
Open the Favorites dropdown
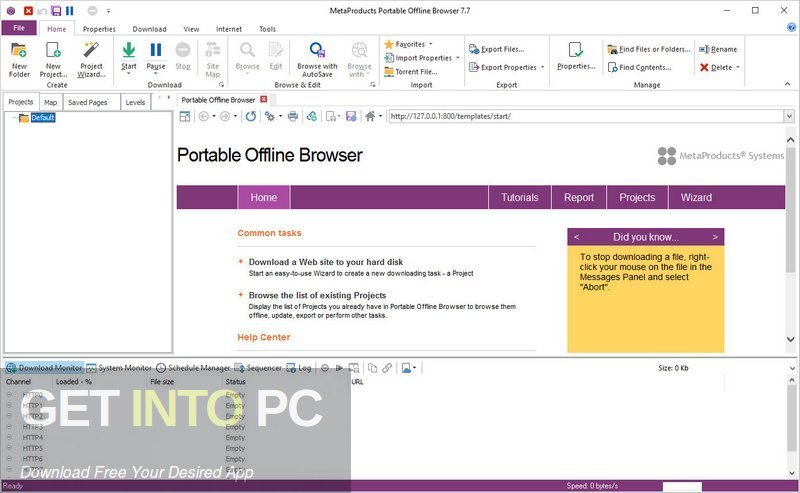(431, 44)
